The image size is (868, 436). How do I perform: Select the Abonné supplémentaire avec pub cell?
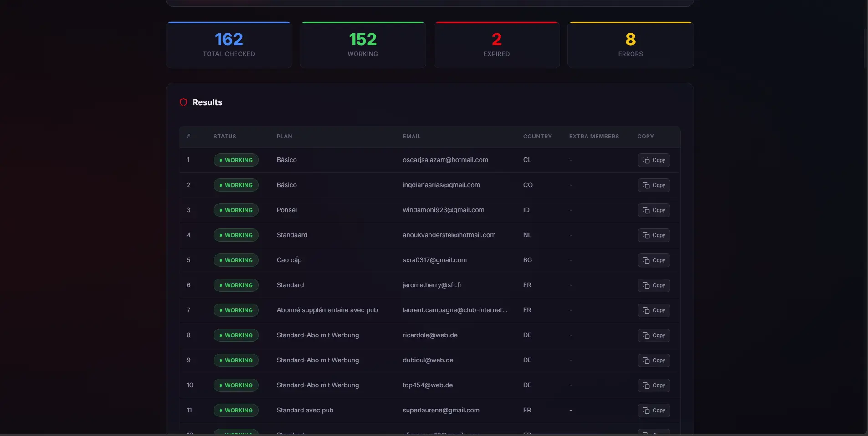[327, 310]
